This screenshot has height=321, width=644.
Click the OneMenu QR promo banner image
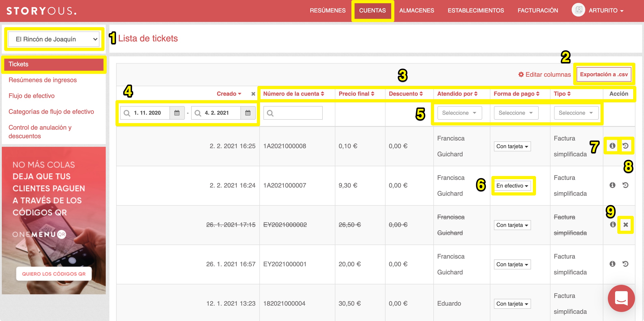pos(54,220)
